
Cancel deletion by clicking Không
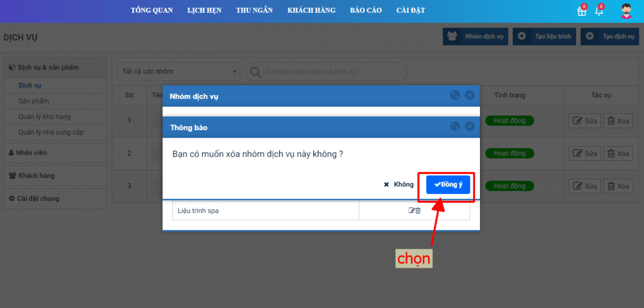pos(398,184)
